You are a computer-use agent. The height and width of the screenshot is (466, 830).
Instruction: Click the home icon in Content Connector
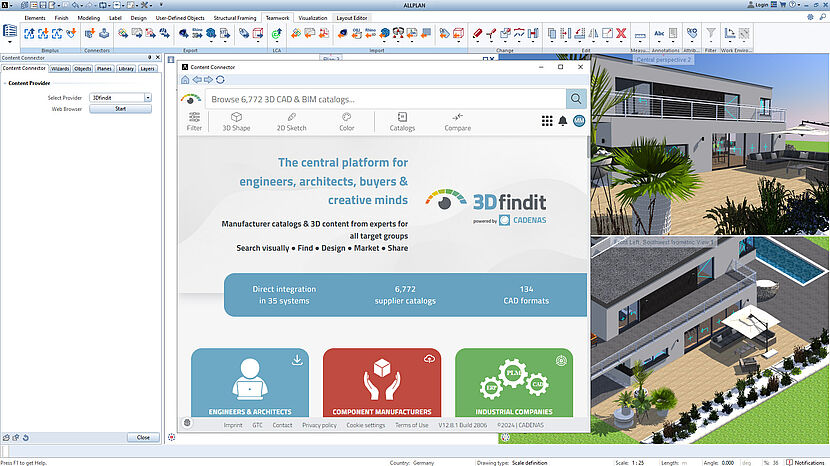click(185, 79)
